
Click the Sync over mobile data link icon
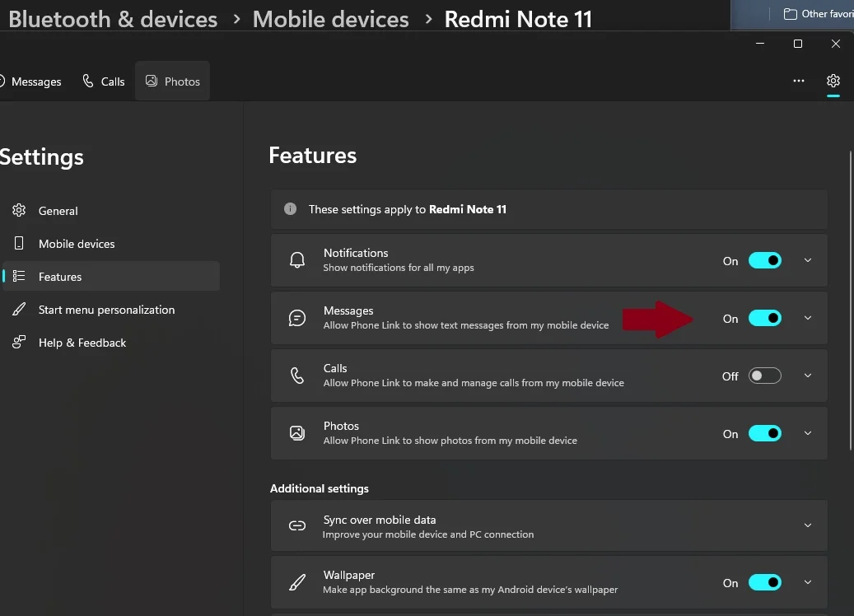pyautogui.click(x=296, y=525)
